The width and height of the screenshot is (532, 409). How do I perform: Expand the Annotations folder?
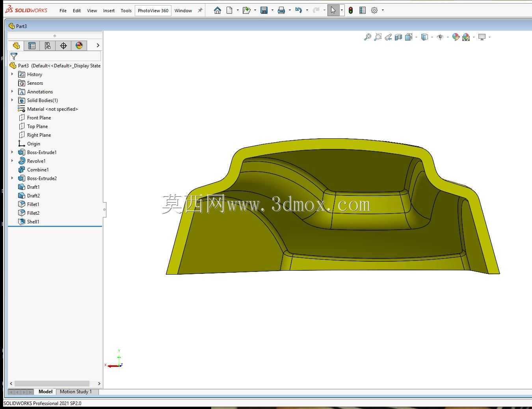coord(12,91)
